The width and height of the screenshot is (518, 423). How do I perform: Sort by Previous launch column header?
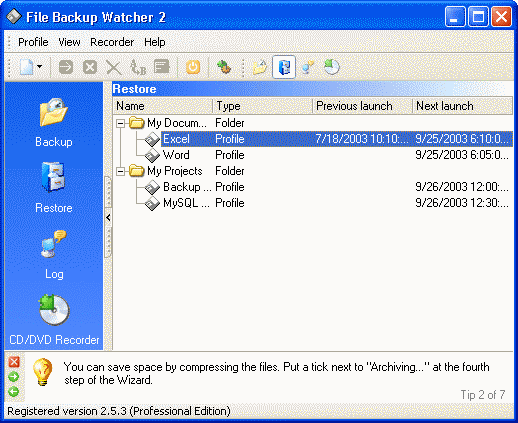363,106
